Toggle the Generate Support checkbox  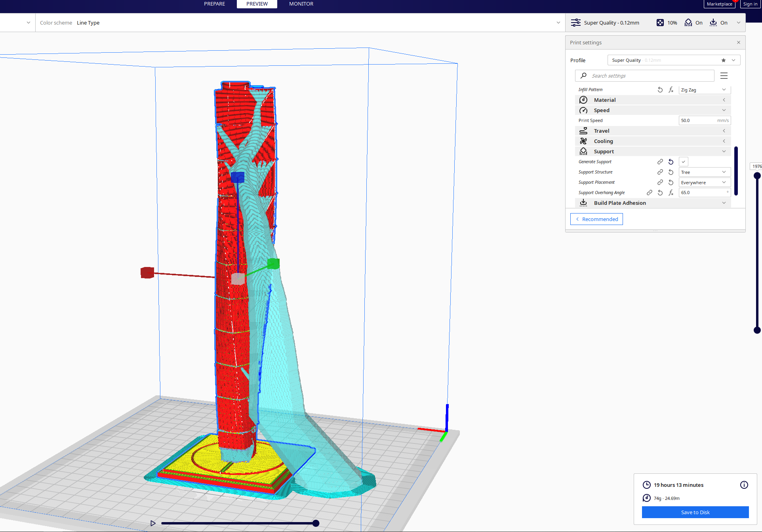(x=683, y=162)
